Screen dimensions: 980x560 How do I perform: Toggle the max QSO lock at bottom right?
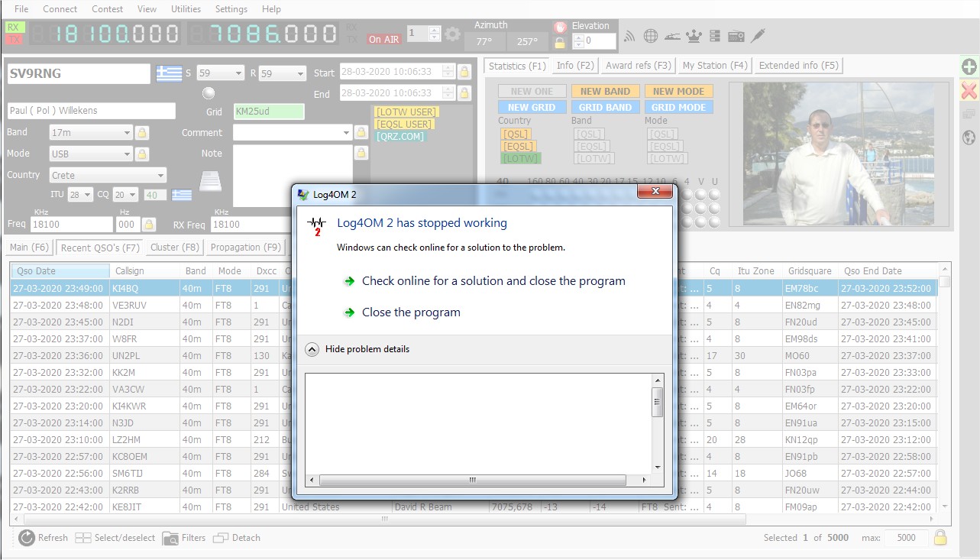pyautogui.click(x=940, y=537)
